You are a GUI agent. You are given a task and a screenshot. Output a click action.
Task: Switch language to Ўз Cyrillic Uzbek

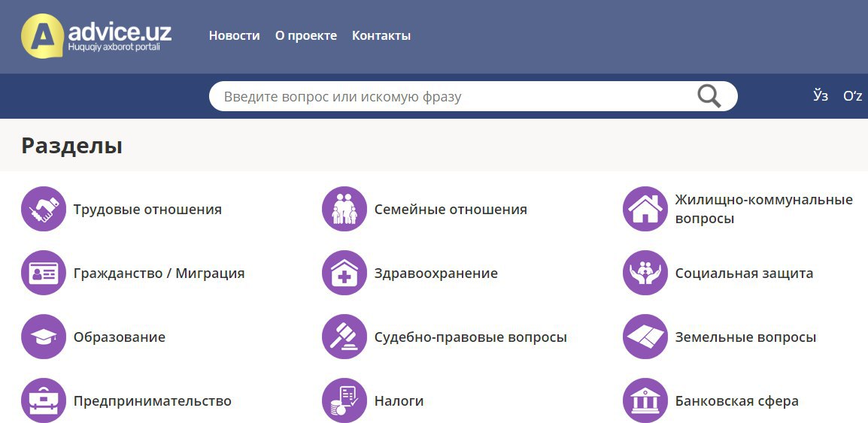pyautogui.click(x=821, y=96)
